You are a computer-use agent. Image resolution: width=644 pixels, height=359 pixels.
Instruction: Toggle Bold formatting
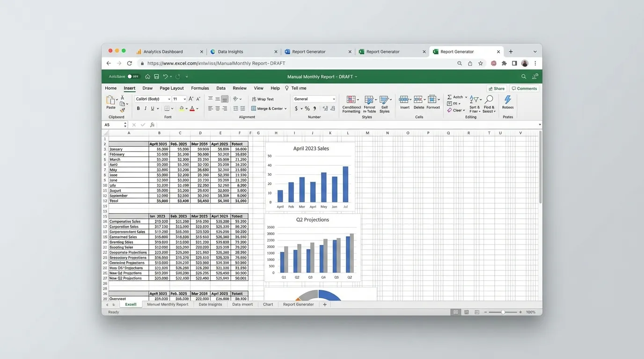[x=138, y=108]
